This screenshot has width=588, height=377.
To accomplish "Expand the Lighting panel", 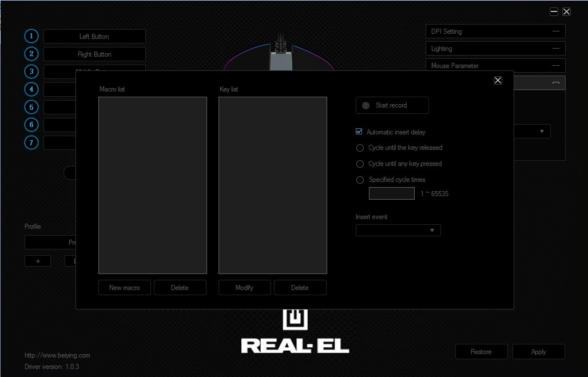I will 495,49.
